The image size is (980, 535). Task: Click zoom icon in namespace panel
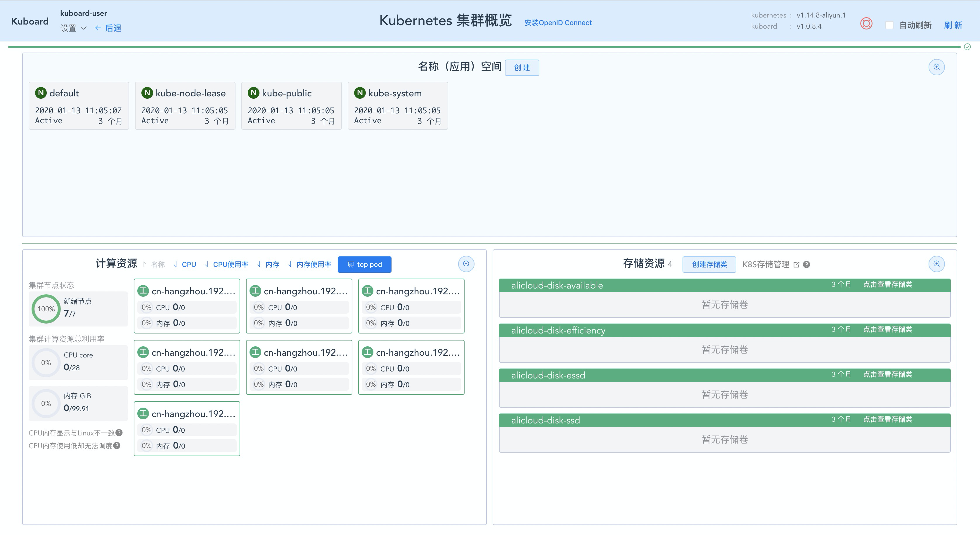click(x=936, y=67)
